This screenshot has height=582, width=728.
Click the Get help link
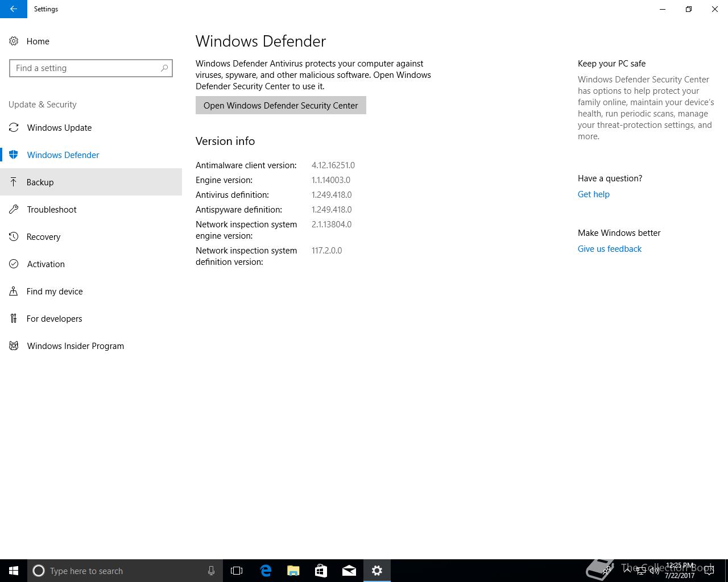click(x=593, y=194)
